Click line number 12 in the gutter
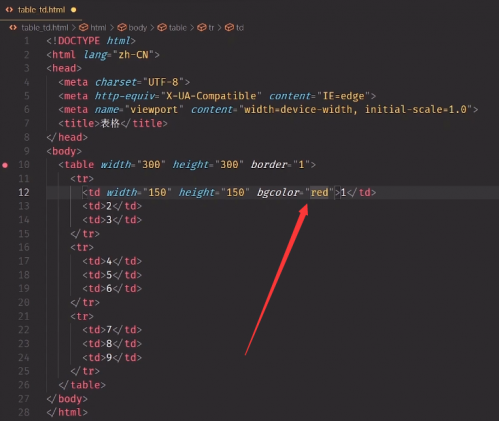 click(24, 192)
